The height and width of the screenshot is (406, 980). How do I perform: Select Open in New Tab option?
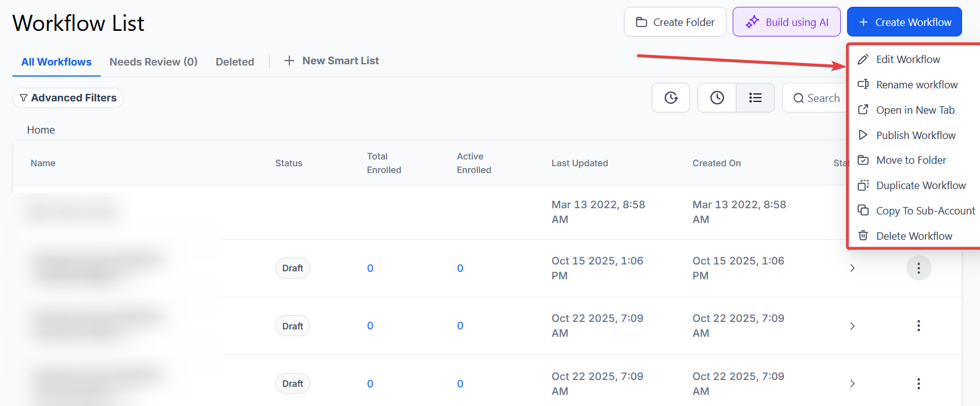tap(914, 110)
